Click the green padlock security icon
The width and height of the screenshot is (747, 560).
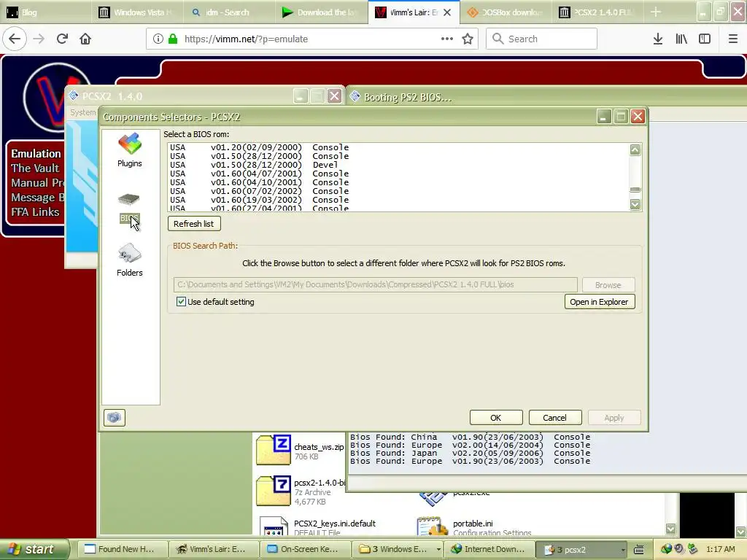[173, 39]
